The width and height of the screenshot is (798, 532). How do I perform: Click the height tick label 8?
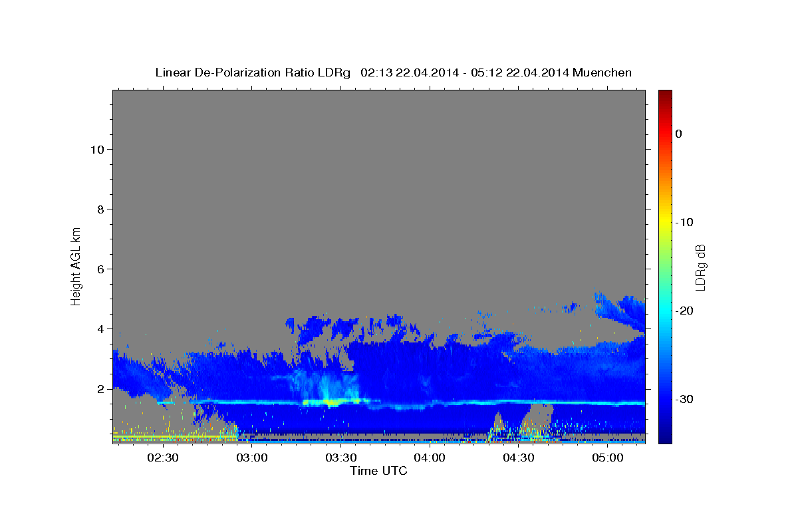[100, 209]
